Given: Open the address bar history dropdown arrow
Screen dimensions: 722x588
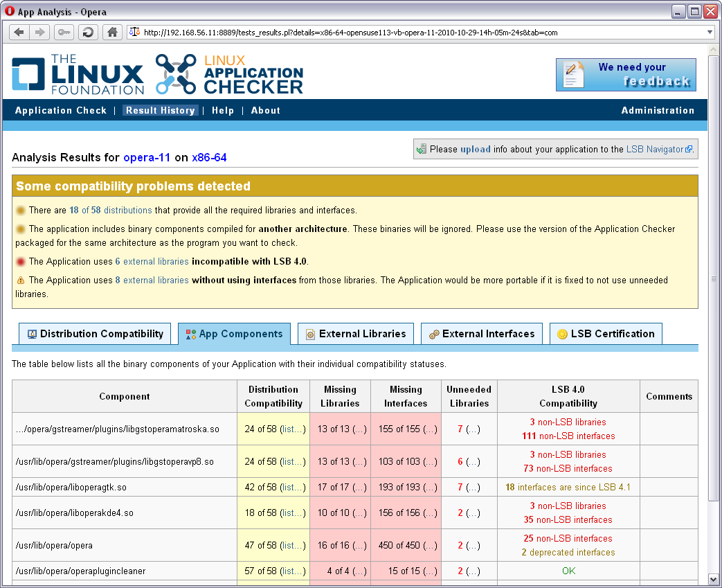Looking at the screenshot, I should [710, 33].
